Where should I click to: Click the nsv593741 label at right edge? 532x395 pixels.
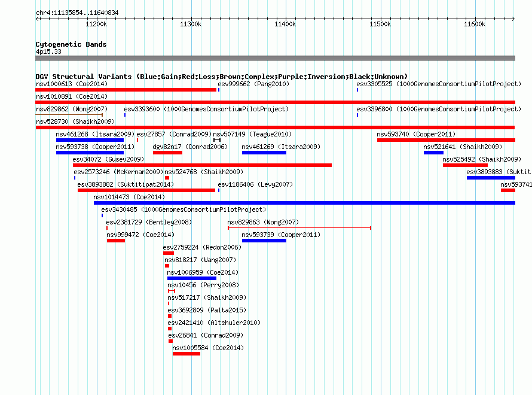coord(516,184)
